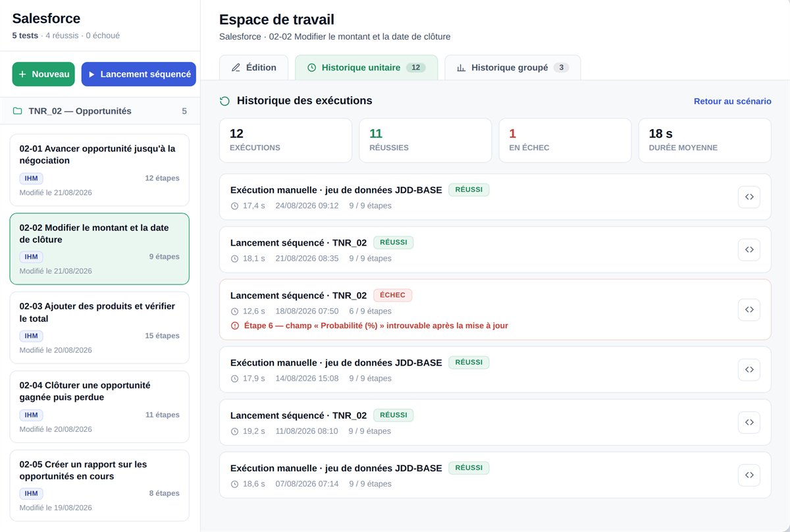Click the RÉUSSI badge on the 24/08/2026 run
This screenshot has height=532, width=790.
pyautogui.click(x=469, y=190)
